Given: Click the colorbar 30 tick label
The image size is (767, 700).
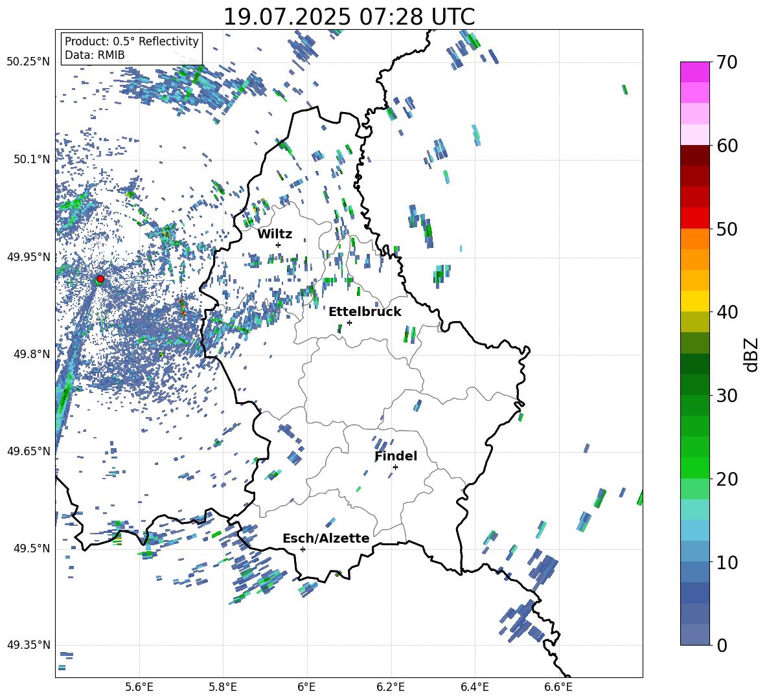Looking at the screenshot, I should pos(727,396).
